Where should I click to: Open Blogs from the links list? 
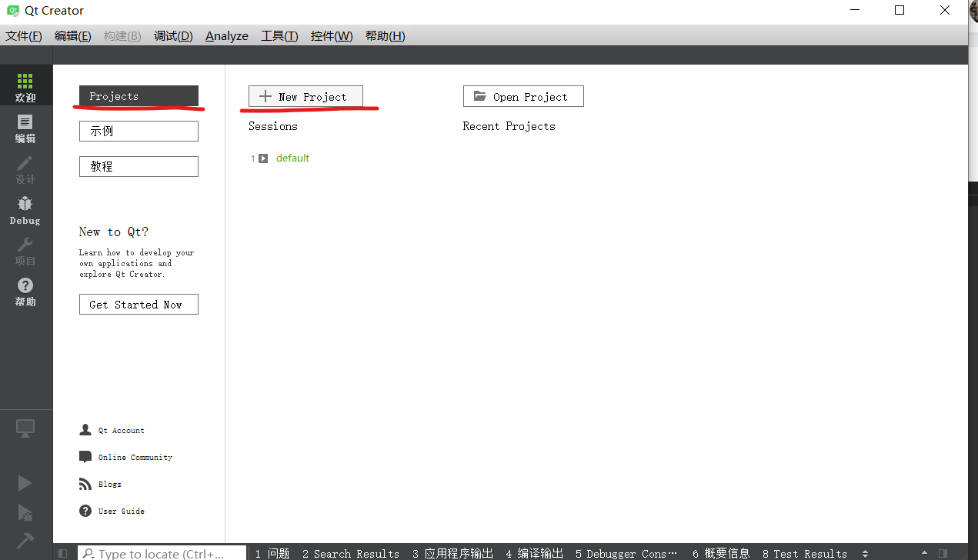(x=108, y=484)
